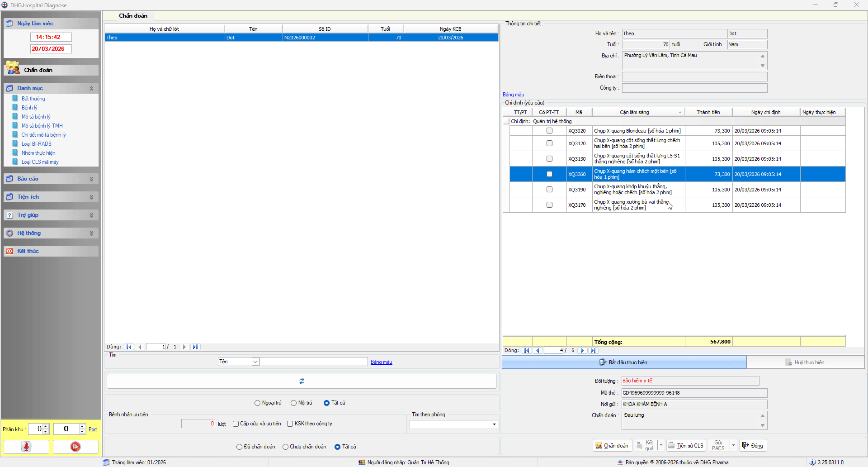This screenshot has width=868, height=467.
Task: Click the version info icon in status bar
Action: 812,462
